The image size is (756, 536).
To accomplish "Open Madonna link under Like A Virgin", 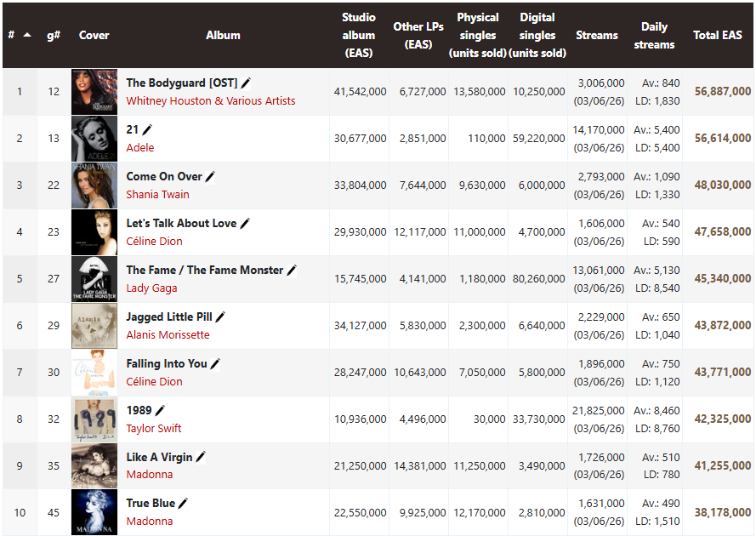I will [x=150, y=474].
